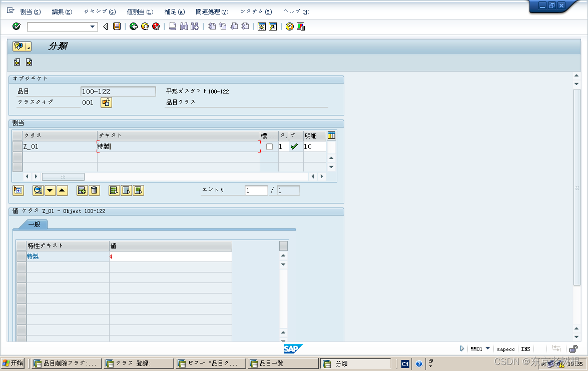
Task: Click the green check status in the Z_01 row
Action: click(x=295, y=146)
